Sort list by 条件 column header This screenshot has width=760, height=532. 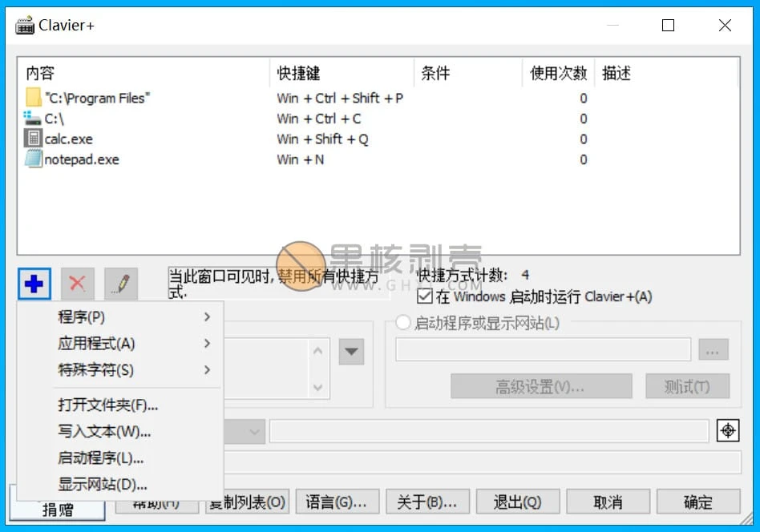click(468, 73)
